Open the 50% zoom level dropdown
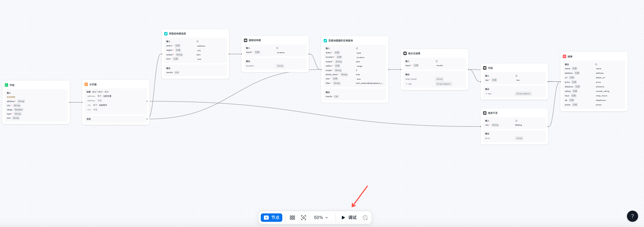Screen dimensions: 644x227 (321, 218)
